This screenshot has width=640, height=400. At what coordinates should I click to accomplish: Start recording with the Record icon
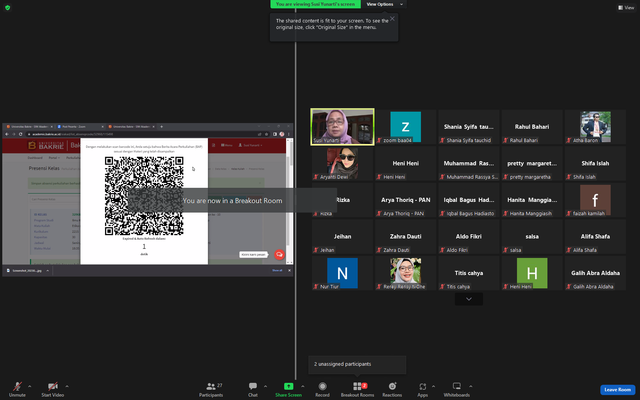pos(322,386)
